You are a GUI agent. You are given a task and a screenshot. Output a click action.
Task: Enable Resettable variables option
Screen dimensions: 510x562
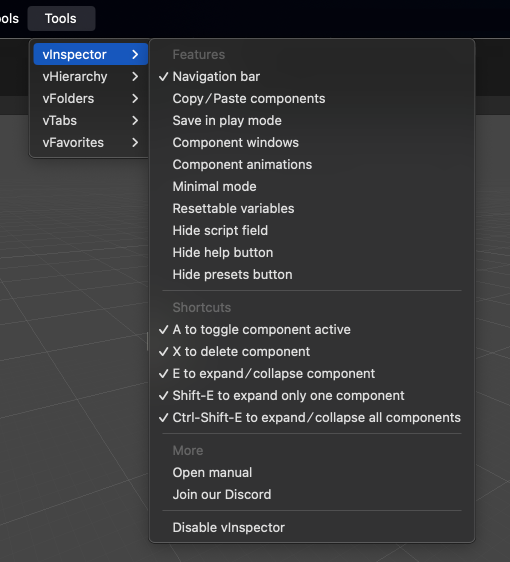[x=312, y=209]
